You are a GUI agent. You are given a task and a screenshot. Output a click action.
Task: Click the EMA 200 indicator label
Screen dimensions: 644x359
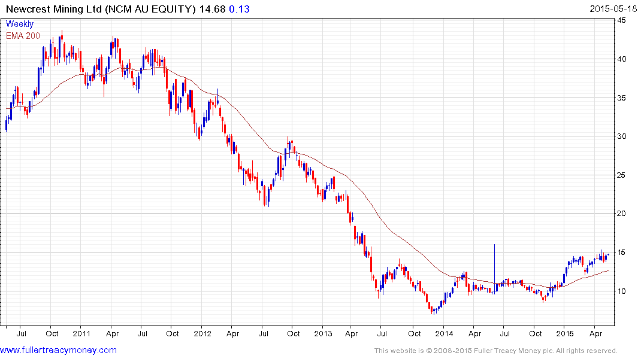(23, 36)
